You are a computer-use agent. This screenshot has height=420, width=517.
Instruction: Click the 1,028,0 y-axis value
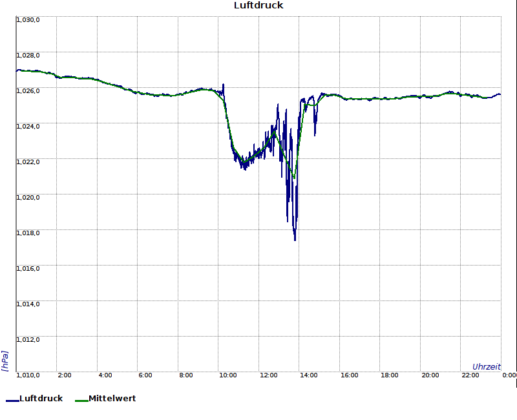pyautogui.click(x=28, y=56)
